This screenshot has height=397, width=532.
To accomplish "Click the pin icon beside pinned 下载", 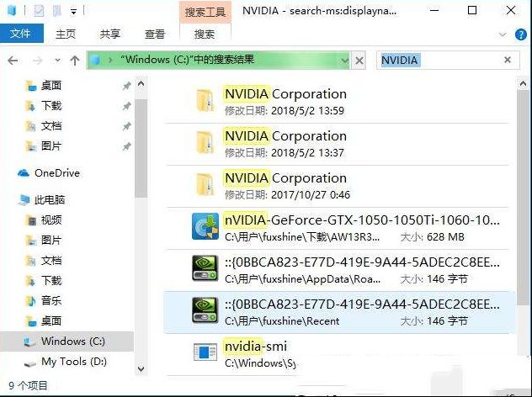I will (x=126, y=107).
